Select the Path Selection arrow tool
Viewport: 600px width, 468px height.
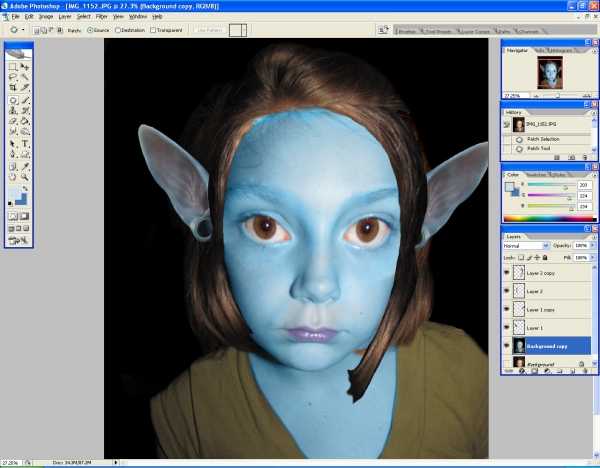[x=13, y=144]
